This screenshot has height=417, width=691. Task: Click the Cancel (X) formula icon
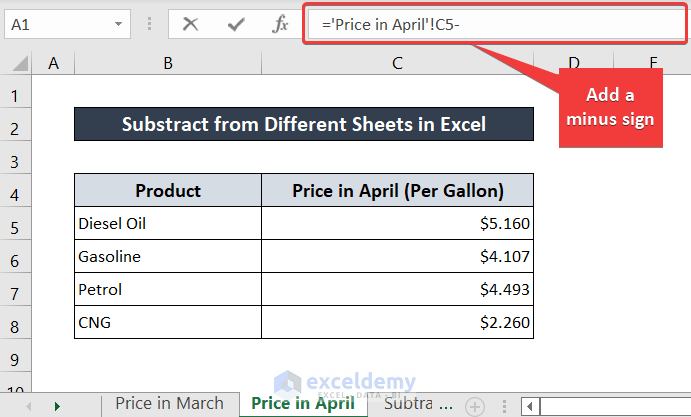pos(191,23)
